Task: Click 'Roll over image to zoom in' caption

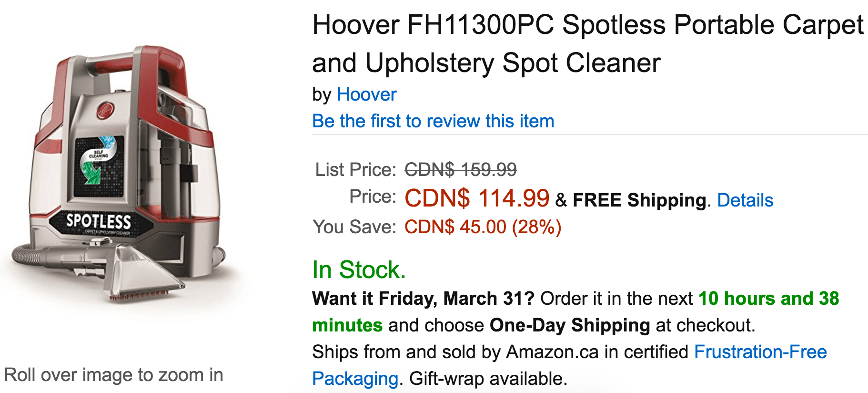Action: pyautogui.click(x=114, y=375)
